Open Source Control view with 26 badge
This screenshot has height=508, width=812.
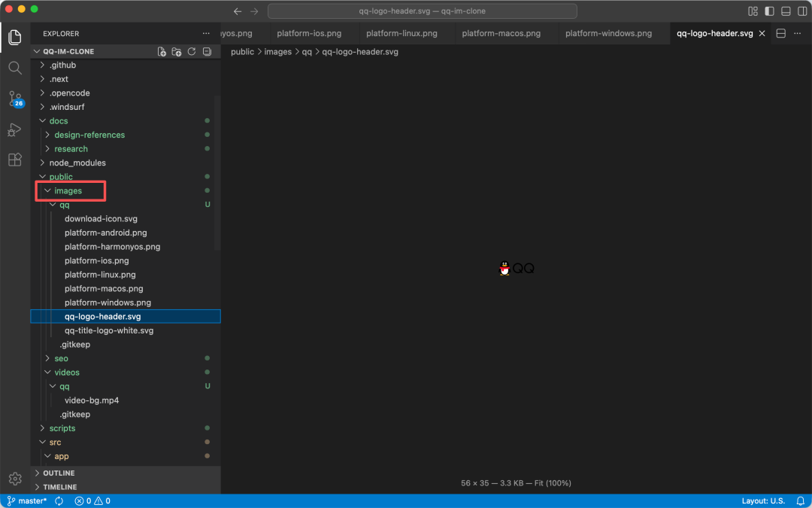pyautogui.click(x=16, y=99)
